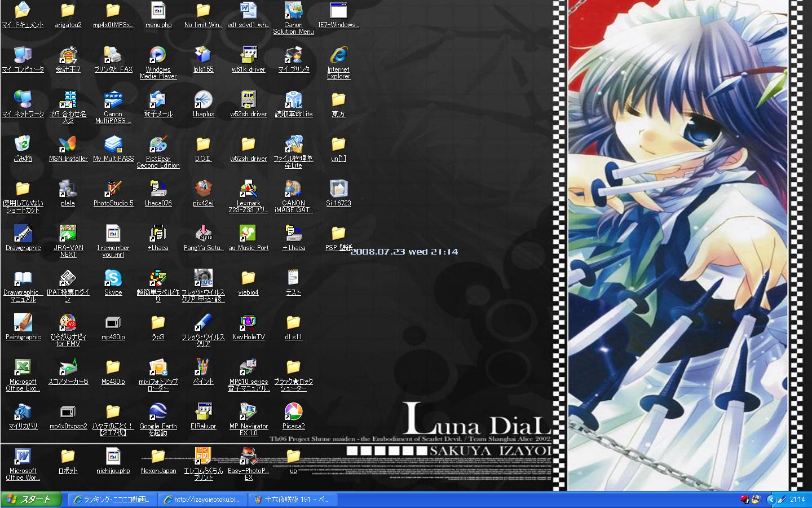Screen dimensions: 812x508
Task: Select the PhotoStudio 5 icon
Action: (x=113, y=189)
